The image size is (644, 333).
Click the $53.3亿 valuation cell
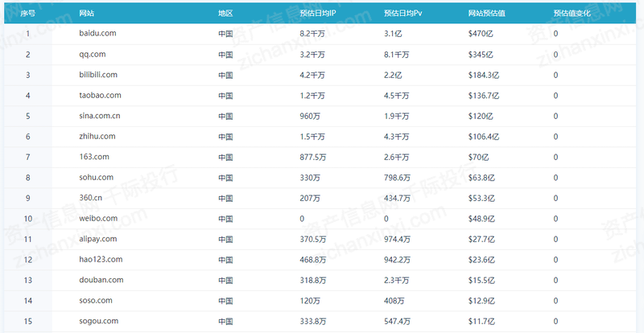pyautogui.click(x=481, y=199)
